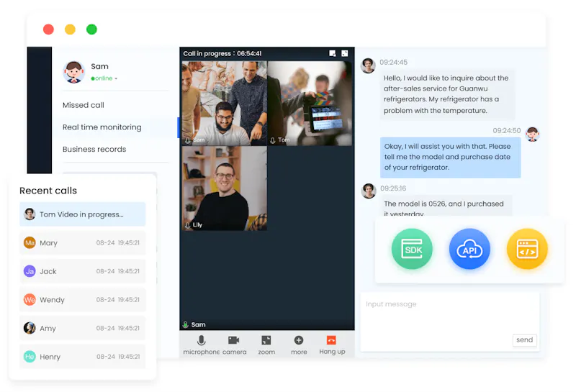Click Wendy's red We avatar
576x392 pixels.
click(x=30, y=299)
